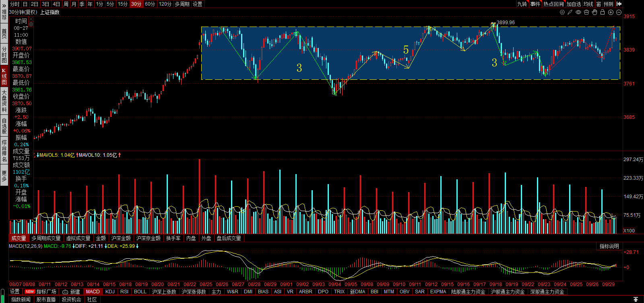Close the data info box with the X

point(31,19)
